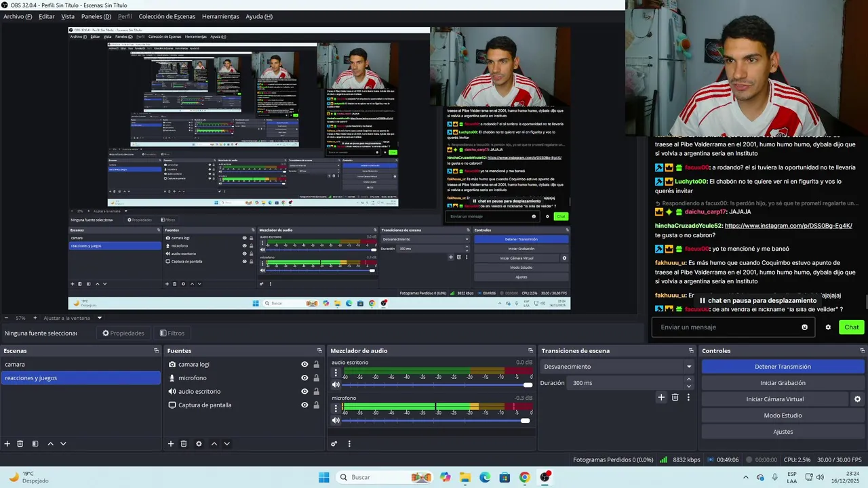Screen dimensions: 868x488
Task: Move the source up in the Fuentes toolbar
Action: pos(214,444)
